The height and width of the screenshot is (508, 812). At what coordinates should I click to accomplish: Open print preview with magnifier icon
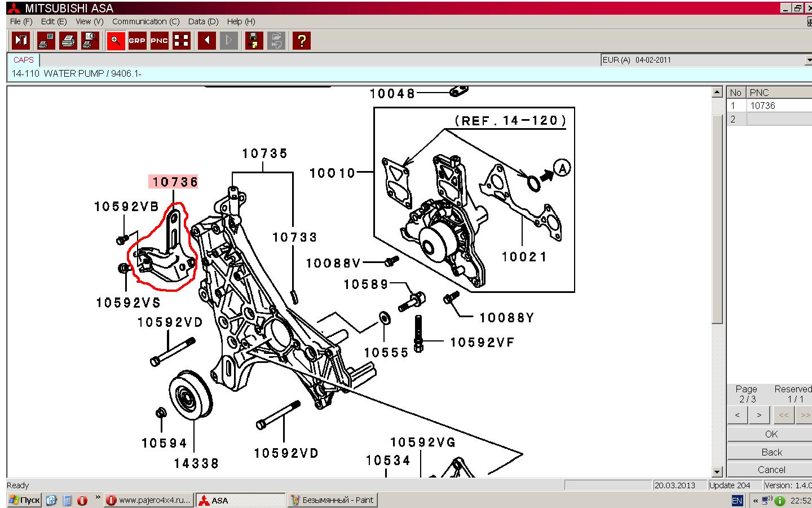click(90, 41)
